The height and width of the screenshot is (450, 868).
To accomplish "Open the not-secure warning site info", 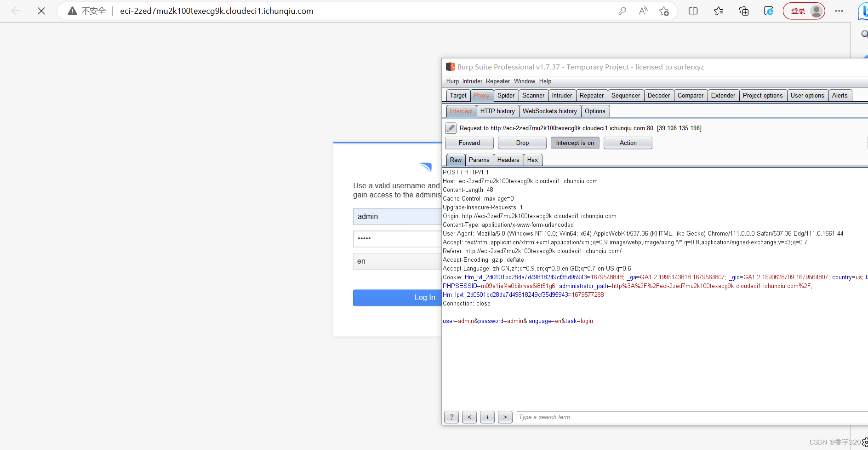I will (87, 11).
